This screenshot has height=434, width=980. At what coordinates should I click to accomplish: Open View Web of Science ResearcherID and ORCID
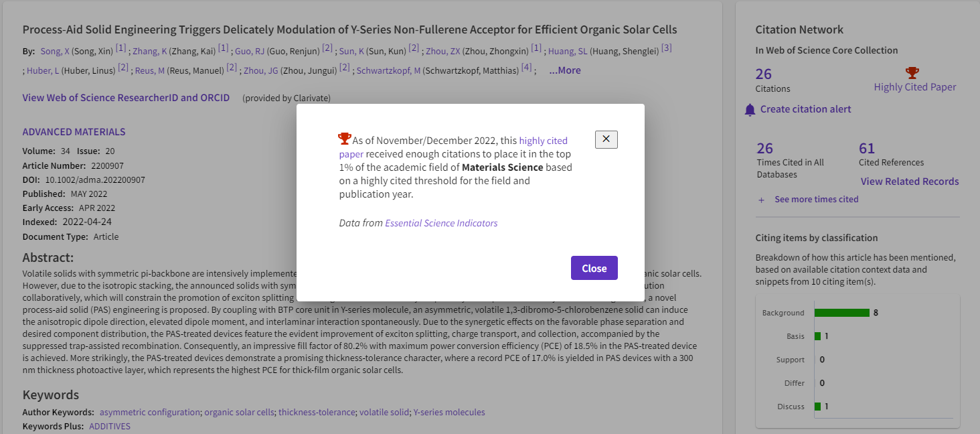[126, 98]
